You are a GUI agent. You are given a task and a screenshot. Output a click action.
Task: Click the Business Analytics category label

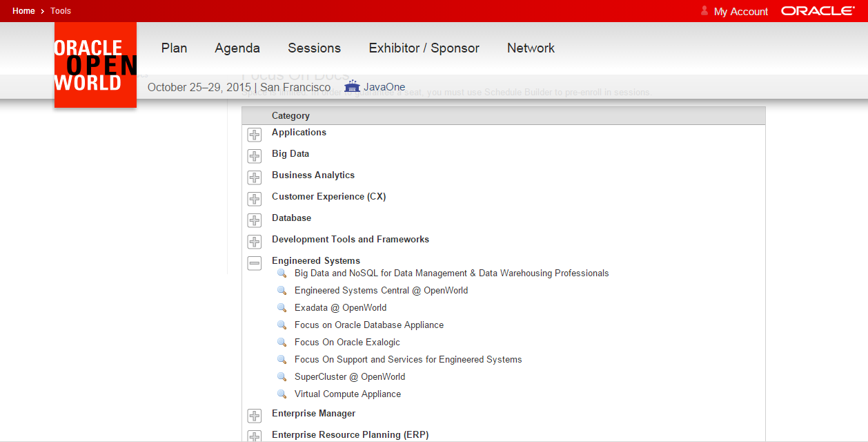pos(313,175)
